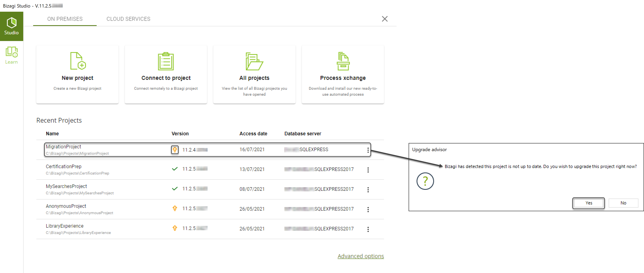This screenshot has width=644, height=273.
Task: Click the access date 08/07/2021
Action: (252, 189)
